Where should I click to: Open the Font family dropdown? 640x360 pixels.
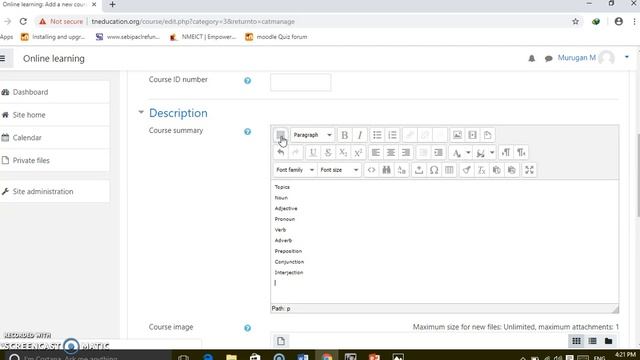295,170
